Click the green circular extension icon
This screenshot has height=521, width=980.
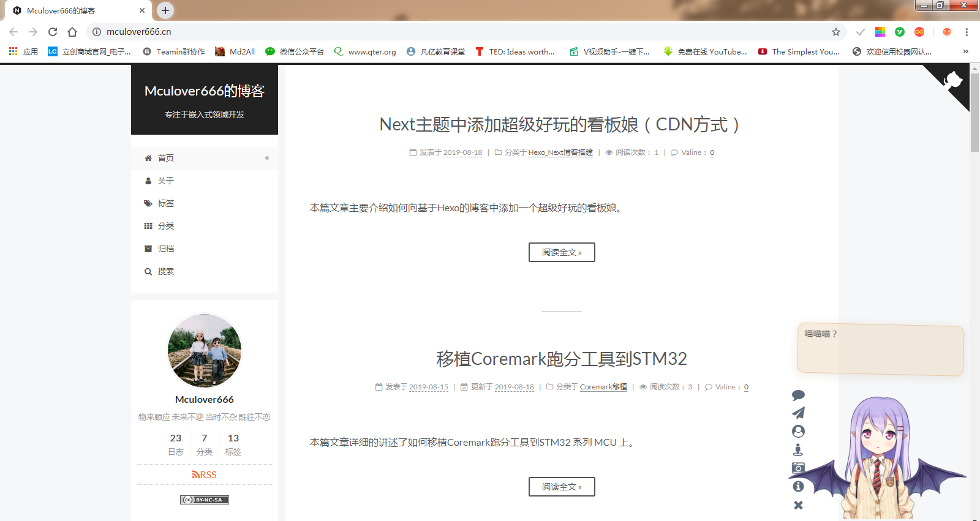[x=900, y=32]
